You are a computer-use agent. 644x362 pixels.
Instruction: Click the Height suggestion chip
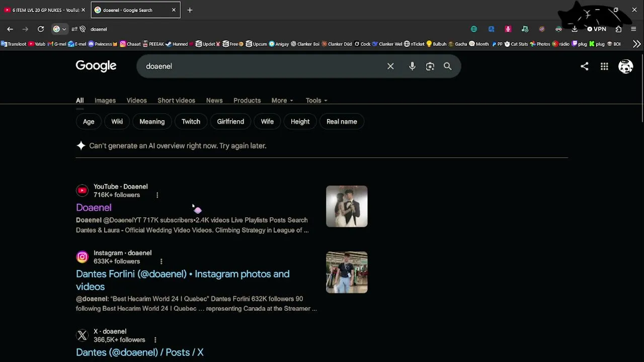click(300, 122)
